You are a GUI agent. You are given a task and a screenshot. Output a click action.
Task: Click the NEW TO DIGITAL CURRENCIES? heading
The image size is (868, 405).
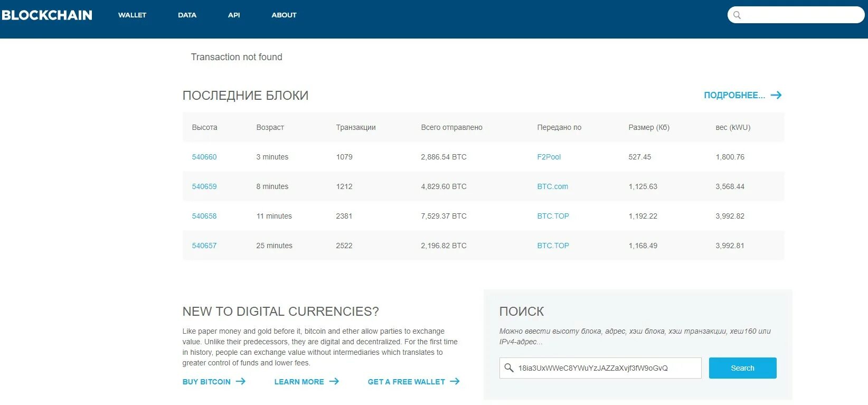click(281, 312)
